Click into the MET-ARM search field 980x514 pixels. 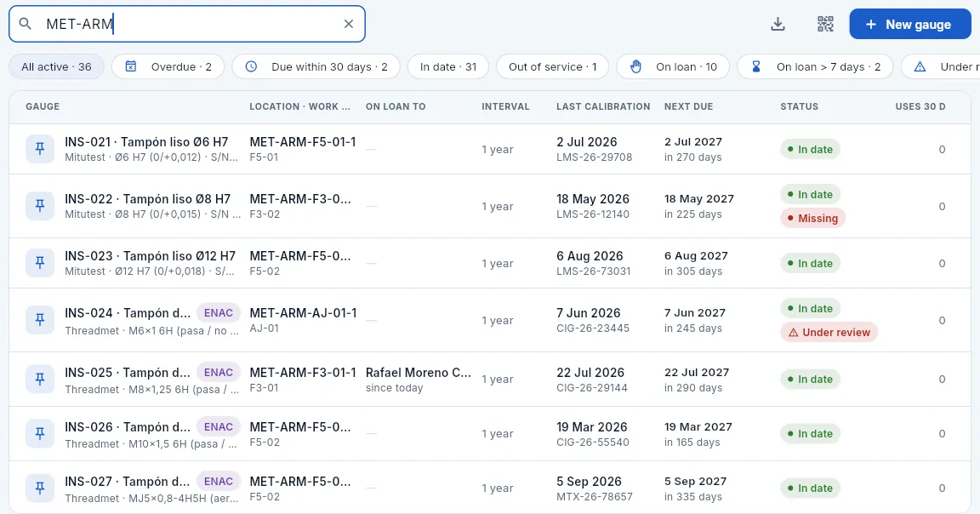pyautogui.click(x=187, y=24)
